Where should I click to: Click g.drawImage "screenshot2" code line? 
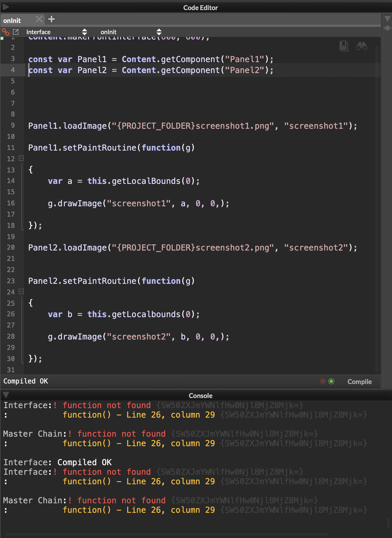tap(139, 337)
